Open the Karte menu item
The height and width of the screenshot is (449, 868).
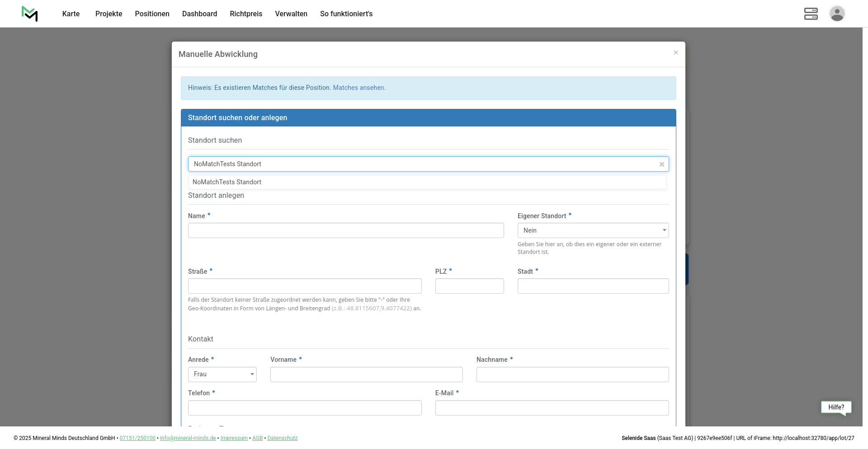[71, 14]
